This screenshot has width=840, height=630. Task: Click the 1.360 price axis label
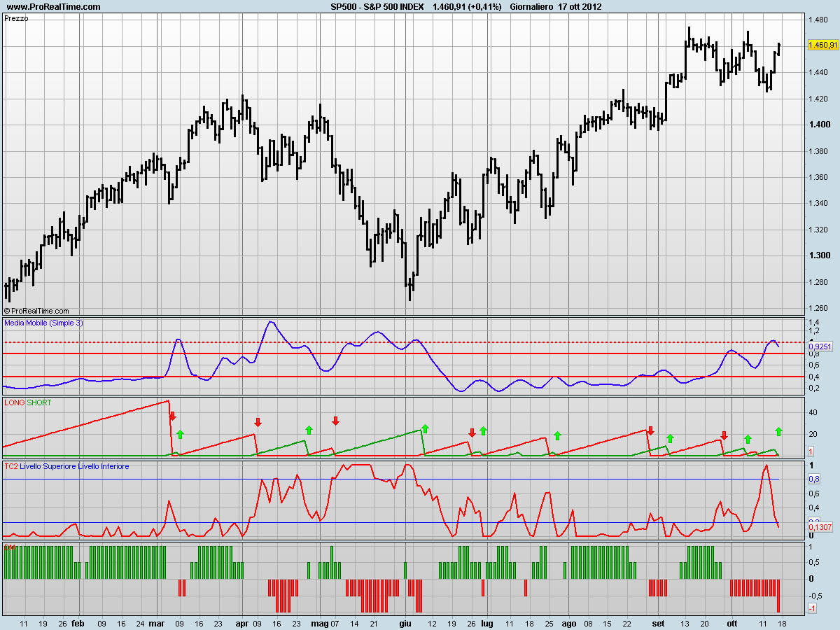(x=818, y=177)
